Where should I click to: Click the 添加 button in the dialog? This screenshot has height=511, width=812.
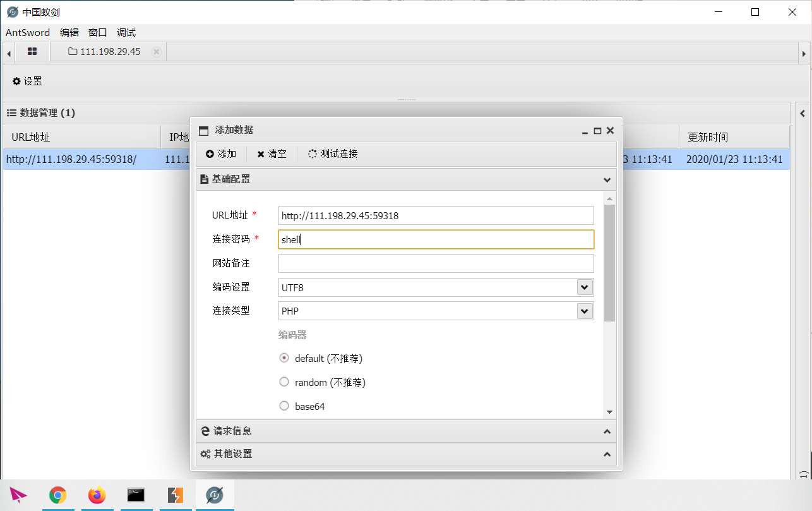221,154
